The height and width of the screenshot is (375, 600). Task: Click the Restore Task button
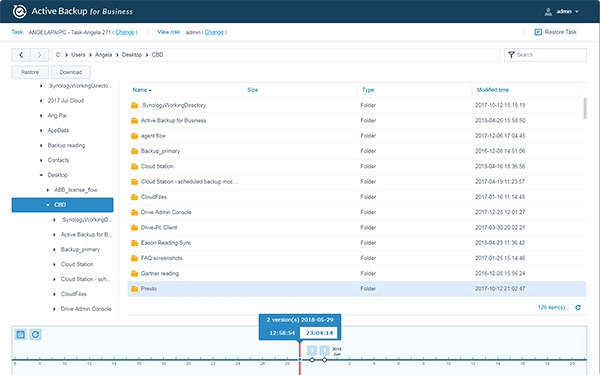(555, 32)
